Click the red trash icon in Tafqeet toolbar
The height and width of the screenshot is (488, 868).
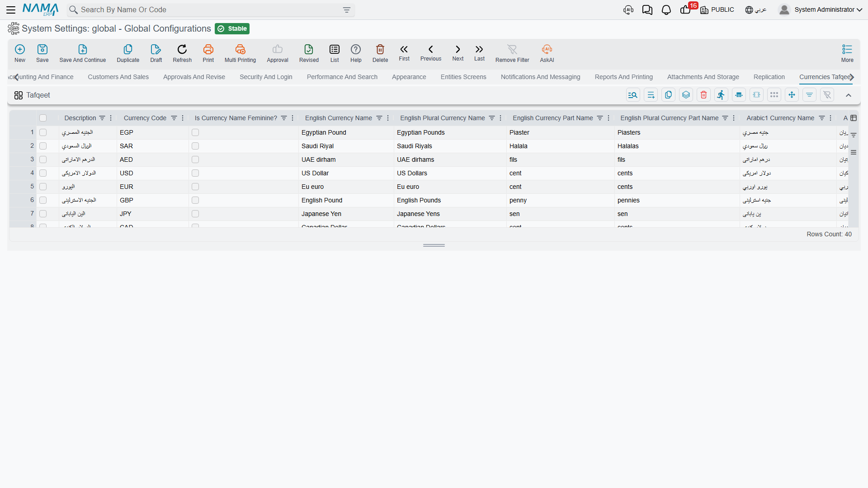tap(703, 95)
